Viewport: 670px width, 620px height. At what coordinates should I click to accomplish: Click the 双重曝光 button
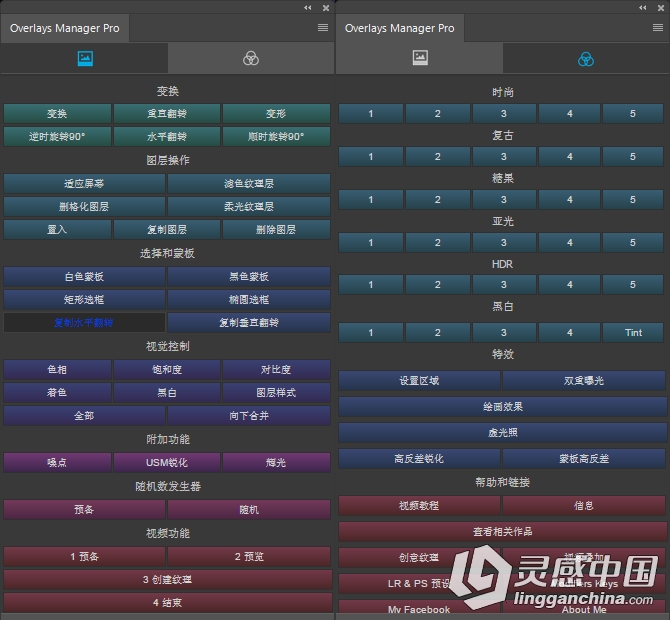584,381
